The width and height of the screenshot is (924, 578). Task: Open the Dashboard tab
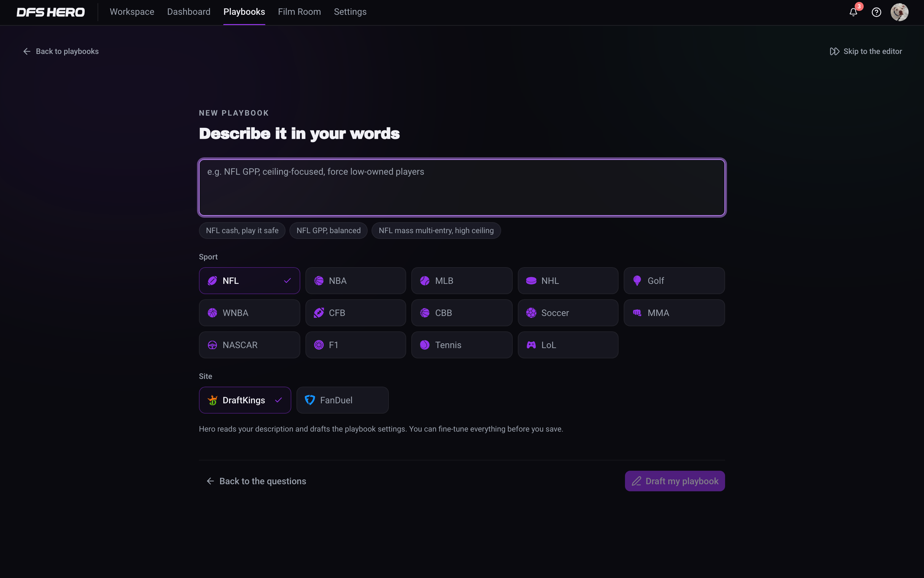189,12
